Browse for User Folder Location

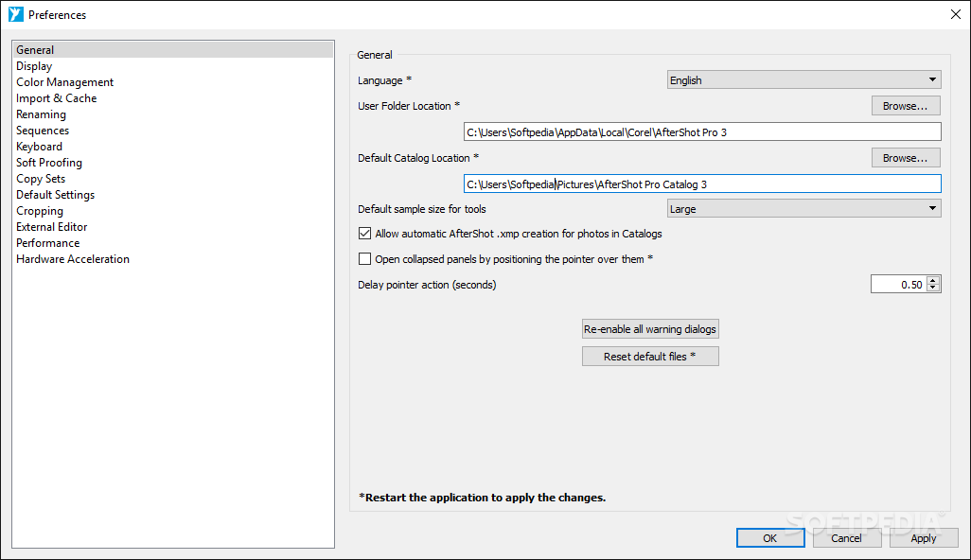(906, 106)
